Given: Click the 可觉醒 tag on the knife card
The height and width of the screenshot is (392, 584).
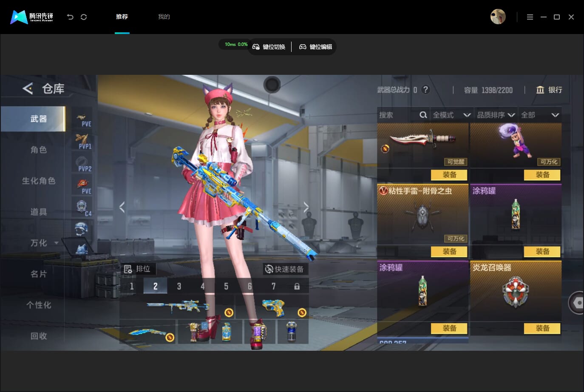Looking at the screenshot, I should pyautogui.click(x=456, y=162).
